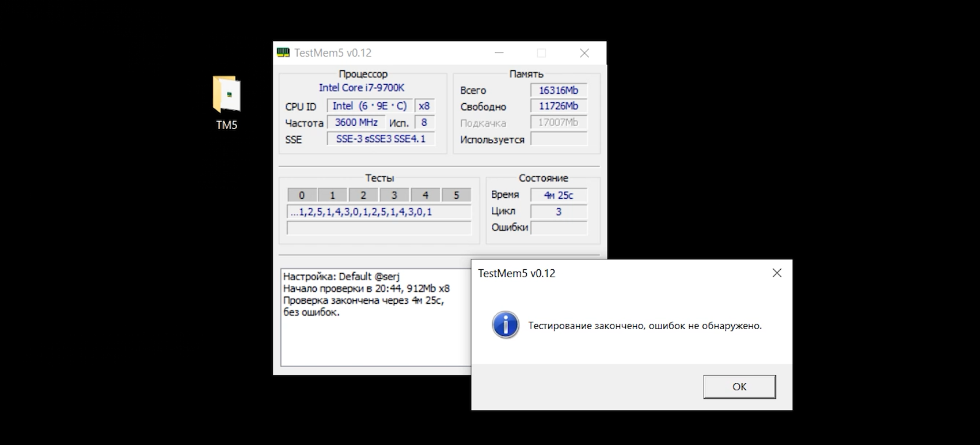Click the x8 core count field
Image resolution: width=980 pixels, height=445 pixels.
coord(424,106)
